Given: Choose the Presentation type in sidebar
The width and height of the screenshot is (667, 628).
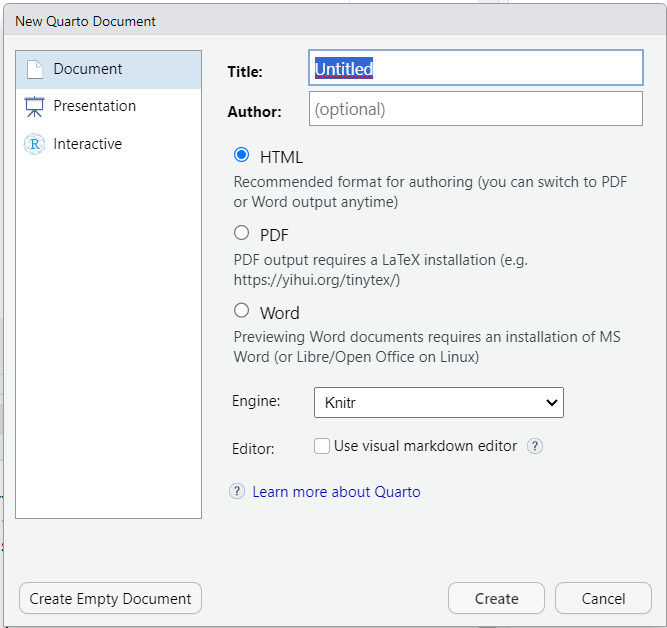Looking at the screenshot, I should pos(108,106).
